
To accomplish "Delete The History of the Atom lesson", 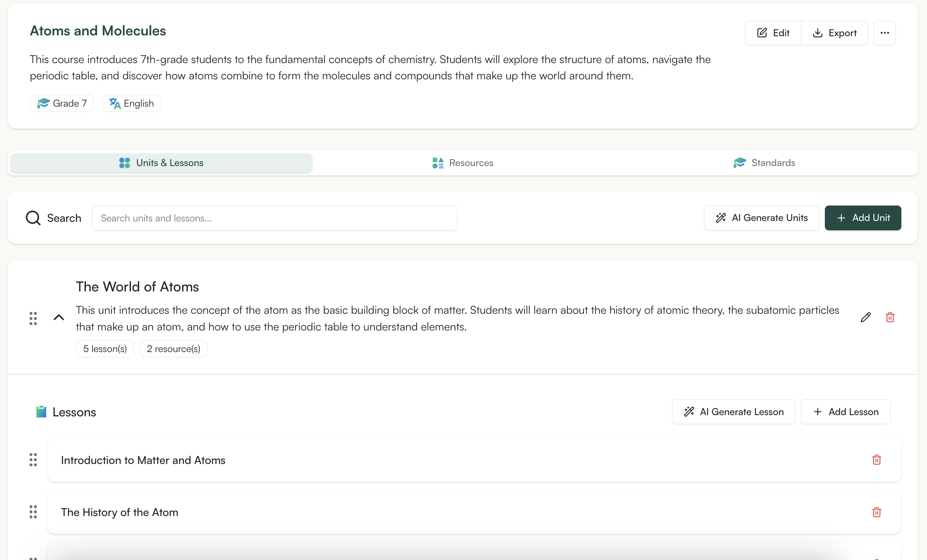I will click(x=877, y=512).
